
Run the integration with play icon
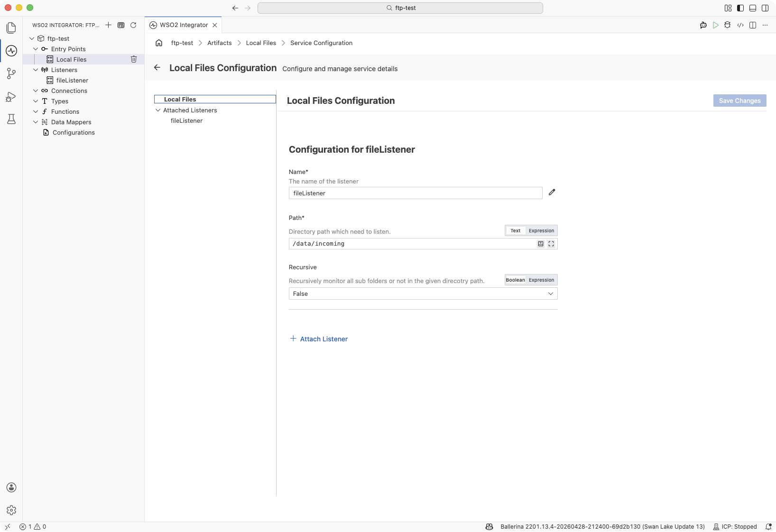click(x=716, y=25)
